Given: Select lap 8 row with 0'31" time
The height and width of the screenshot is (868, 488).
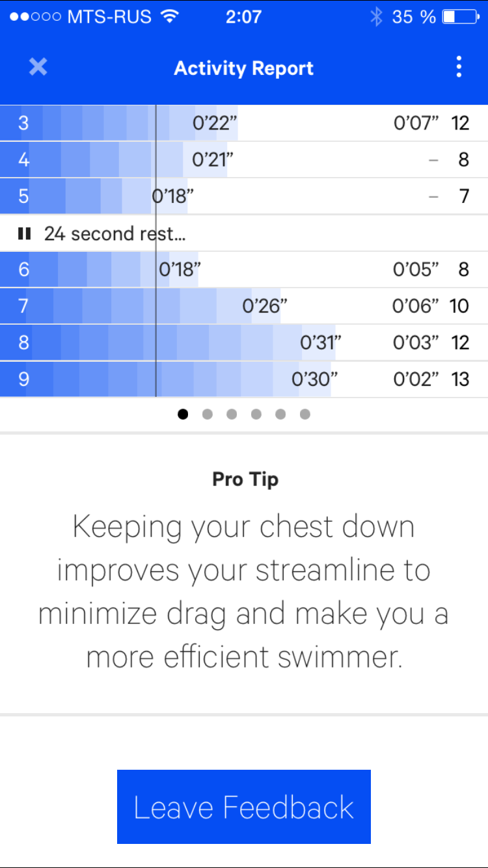Looking at the screenshot, I should pos(244,342).
